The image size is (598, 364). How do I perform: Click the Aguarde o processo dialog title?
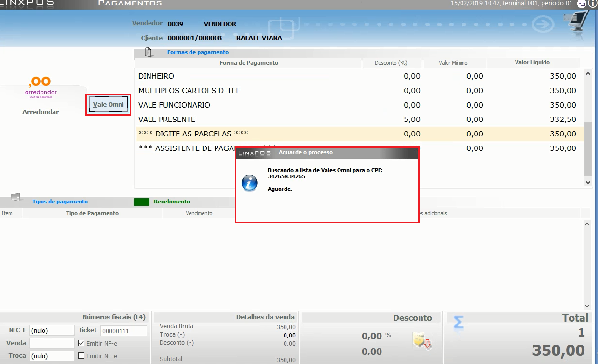point(306,152)
